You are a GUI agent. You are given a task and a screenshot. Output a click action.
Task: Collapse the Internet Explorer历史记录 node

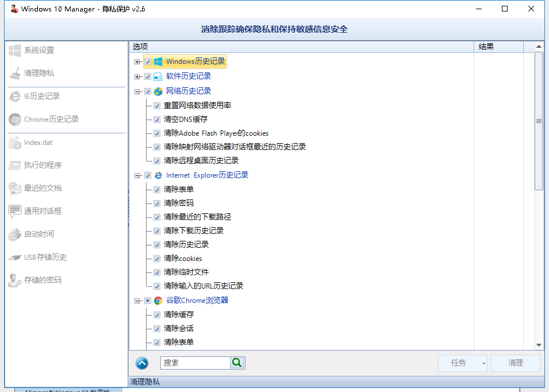click(137, 176)
